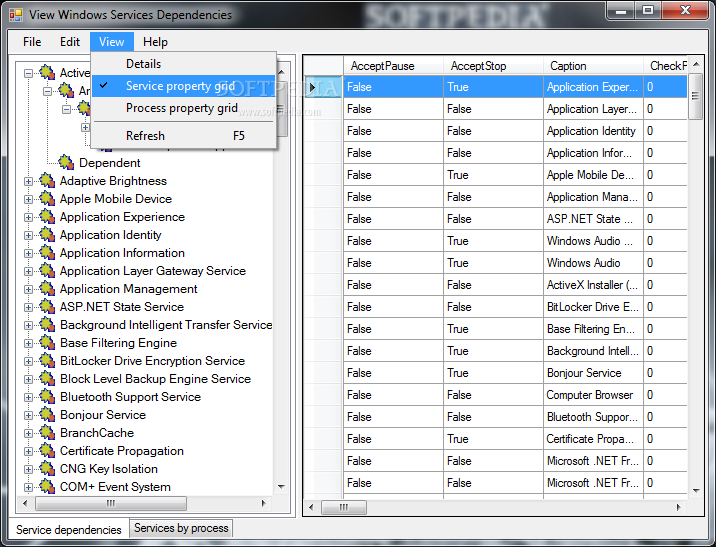Click the Apple Mobile De... caption cell
Screen dimensions: 716x547
click(x=593, y=175)
